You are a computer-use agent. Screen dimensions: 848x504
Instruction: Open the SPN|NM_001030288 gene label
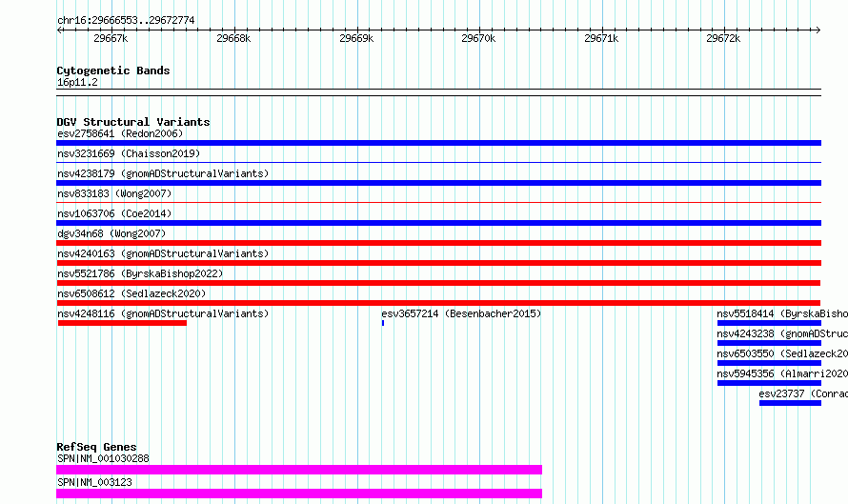[x=103, y=458]
